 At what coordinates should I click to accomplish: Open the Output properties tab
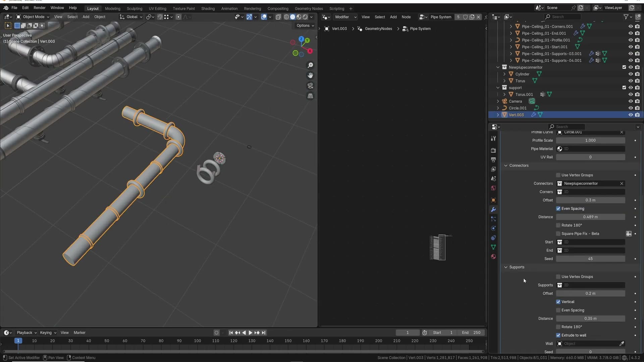pyautogui.click(x=493, y=160)
